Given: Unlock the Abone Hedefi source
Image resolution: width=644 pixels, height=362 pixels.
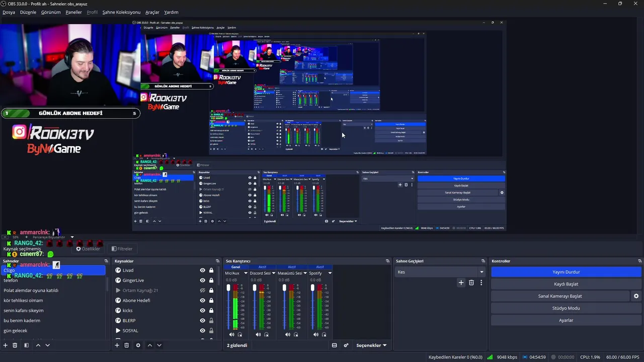Looking at the screenshot, I should [x=211, y=300].
